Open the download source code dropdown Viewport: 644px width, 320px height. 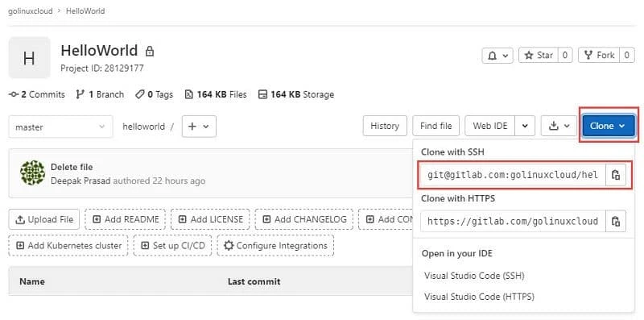tap(559, 126)
